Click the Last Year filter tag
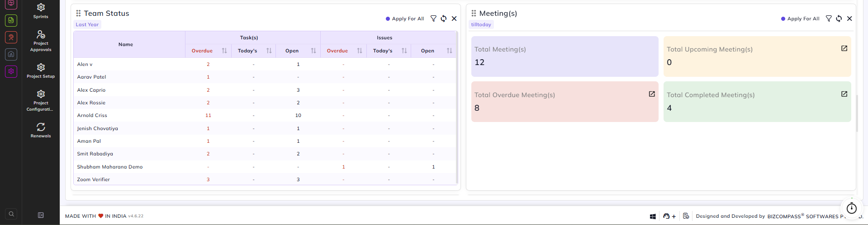 click(87, 24)
